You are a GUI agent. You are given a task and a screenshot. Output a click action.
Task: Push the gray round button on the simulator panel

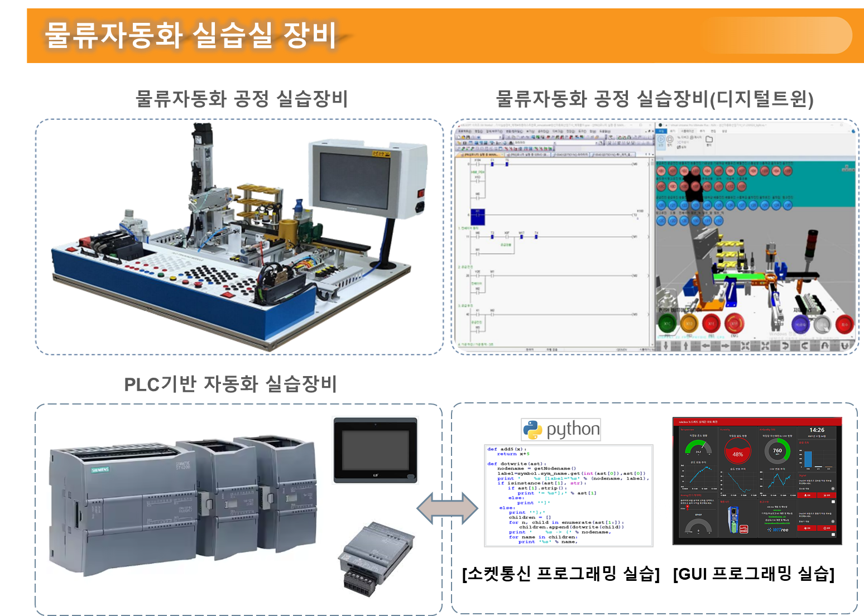click(x=823, y=324)
